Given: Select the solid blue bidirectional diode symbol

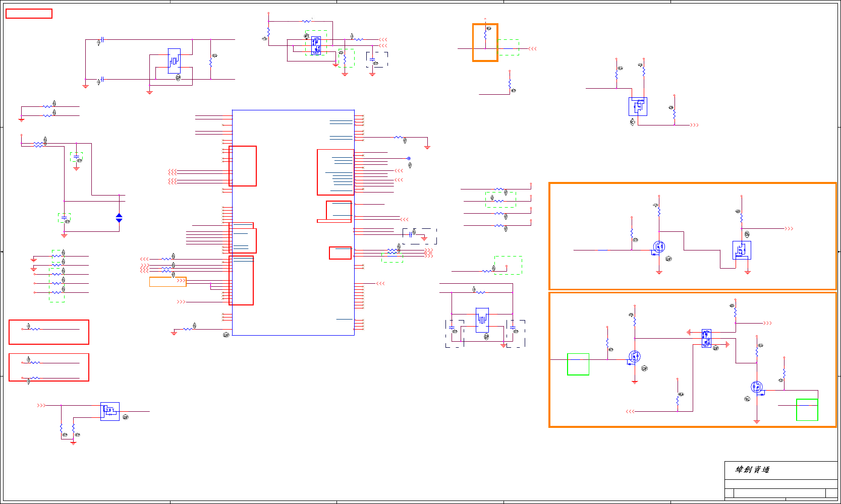Looking at the screenshot, I should click(119, 218).
